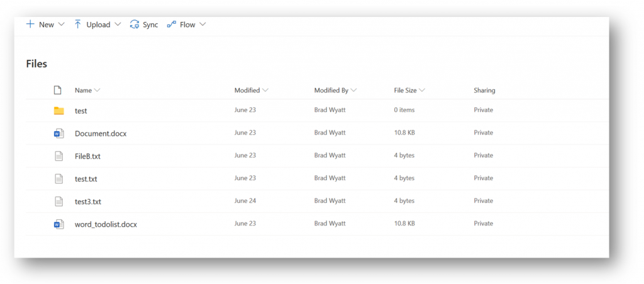Click the file type column header icon

58,90
